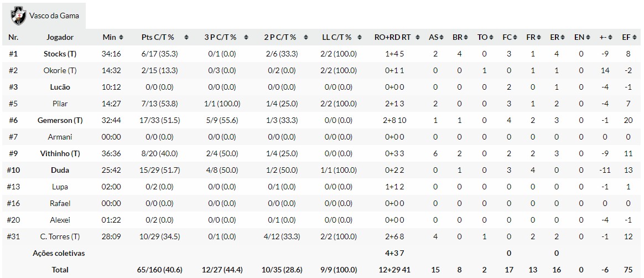The height and width of the screenshot is (278, 644).
Task: Toggle sorting on the 2 P C/T % arrows
Action: click(307, 38)
